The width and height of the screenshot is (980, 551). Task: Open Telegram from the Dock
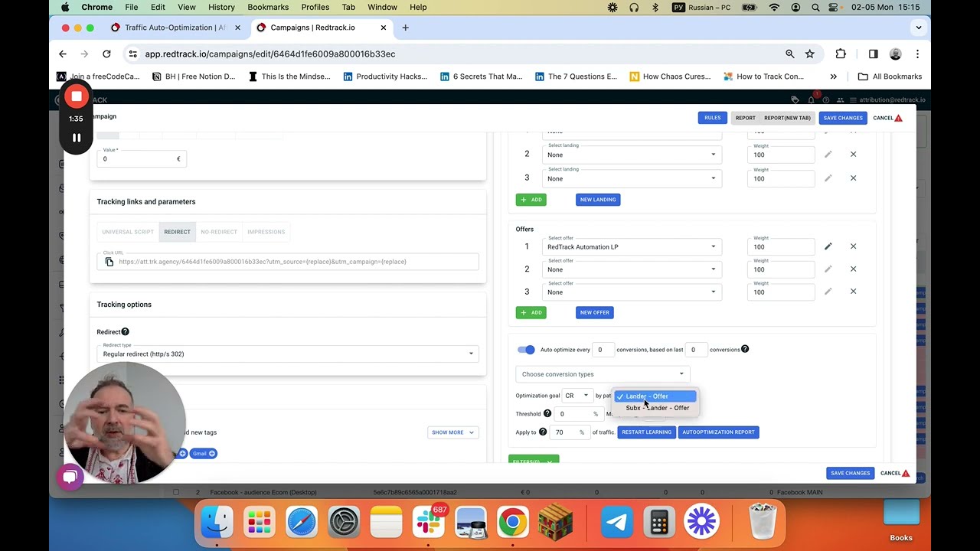pos(617,522)
